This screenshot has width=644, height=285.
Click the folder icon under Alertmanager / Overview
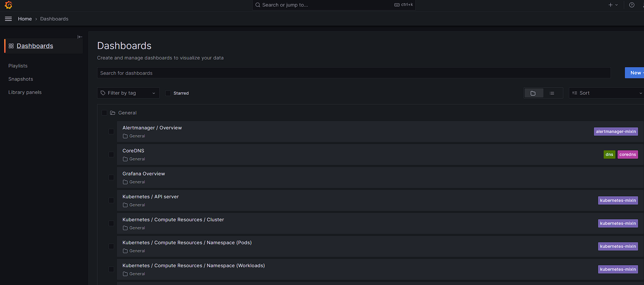(x=125, y=136)
